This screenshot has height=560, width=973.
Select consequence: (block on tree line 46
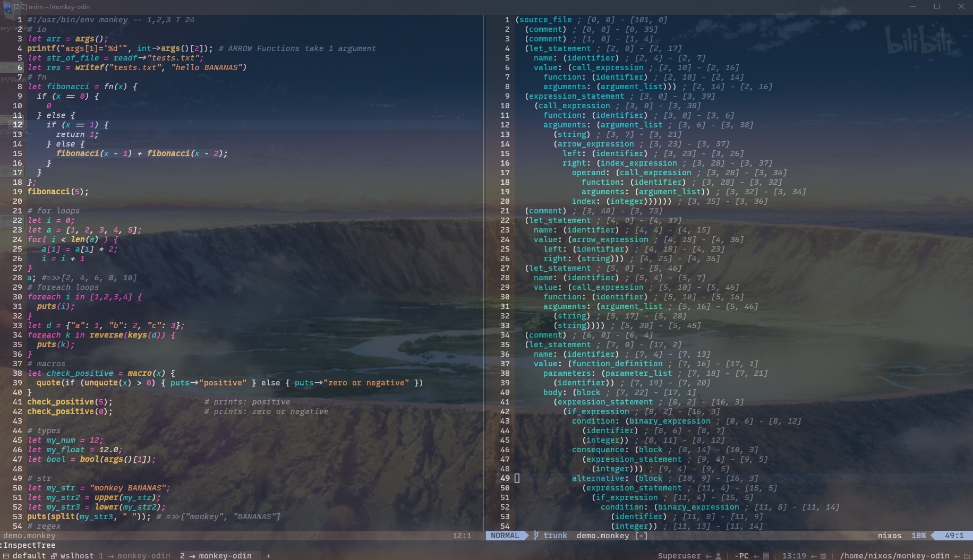[x=617, y=450]
